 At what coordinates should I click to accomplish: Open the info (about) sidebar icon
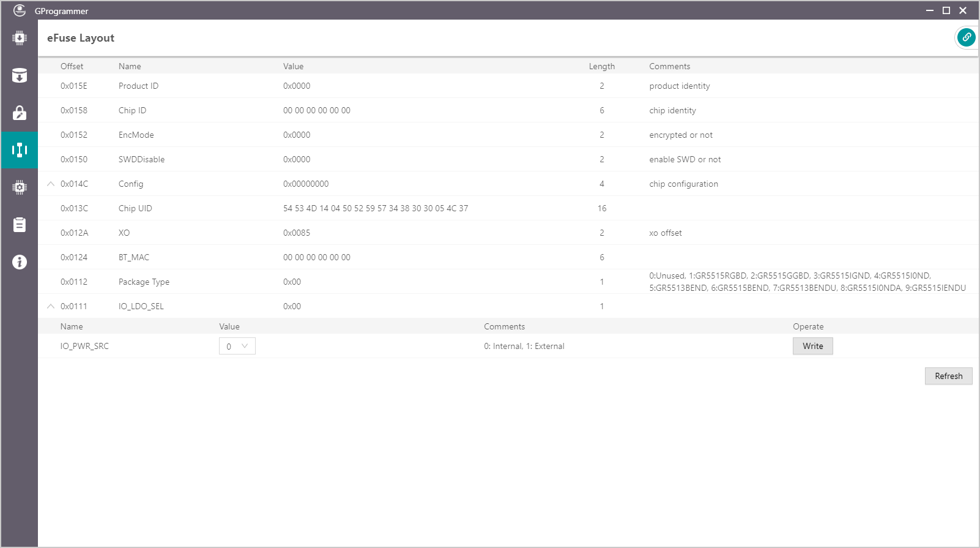pyautogui.click(x=20, y=262)
